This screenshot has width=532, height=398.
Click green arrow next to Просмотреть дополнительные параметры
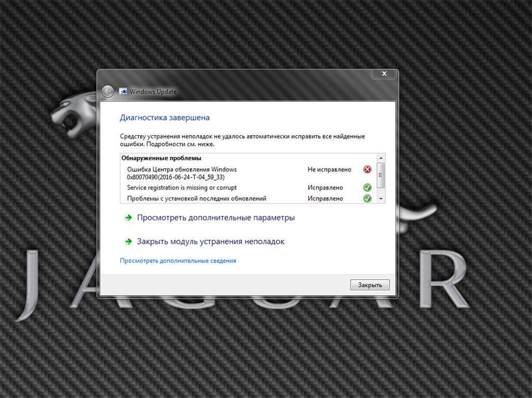click(x=128, y=217)
